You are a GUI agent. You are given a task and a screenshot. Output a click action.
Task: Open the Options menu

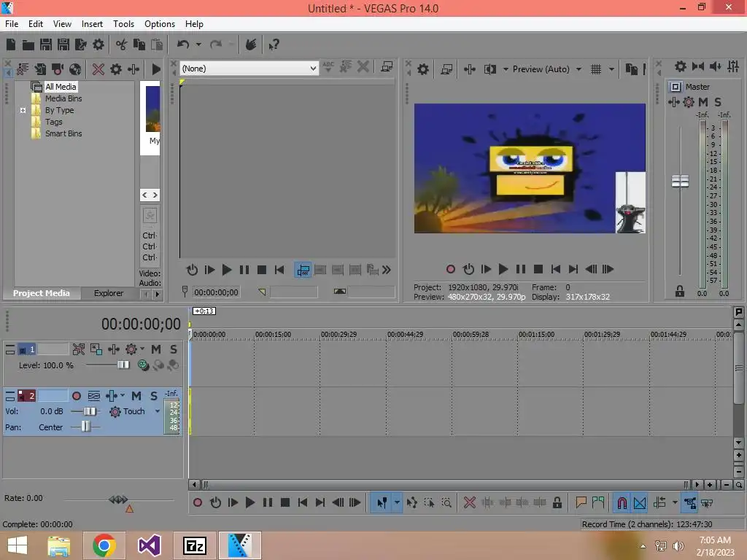coord(160,24)
